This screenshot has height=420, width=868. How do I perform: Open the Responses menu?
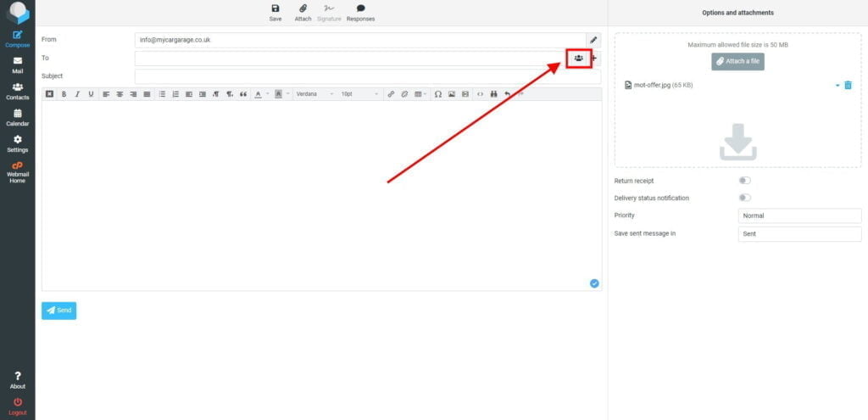[x=360, y=12]
